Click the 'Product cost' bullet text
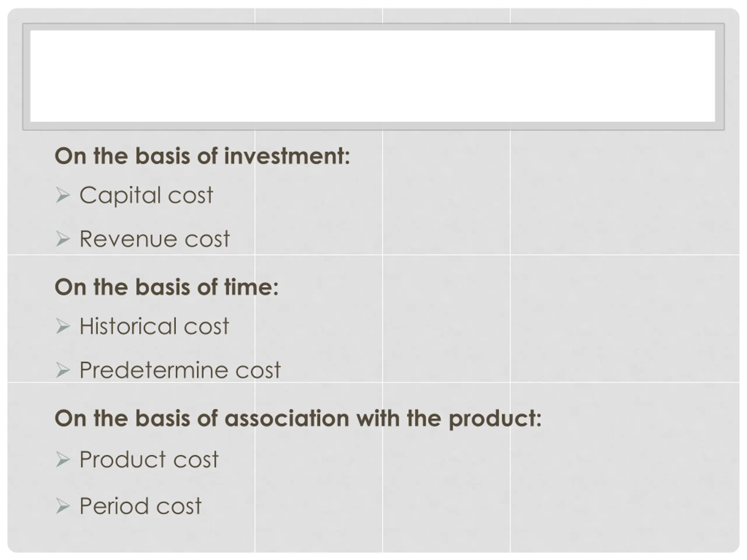747x560 pixels. coord(149,460)
